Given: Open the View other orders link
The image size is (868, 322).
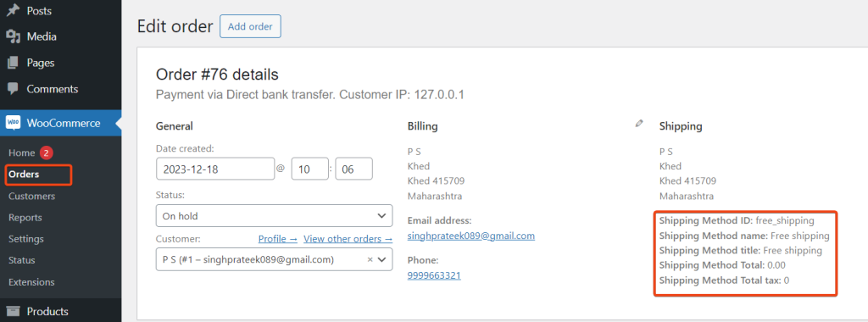Looking at the screenshot, I should (x=348, y=239).
